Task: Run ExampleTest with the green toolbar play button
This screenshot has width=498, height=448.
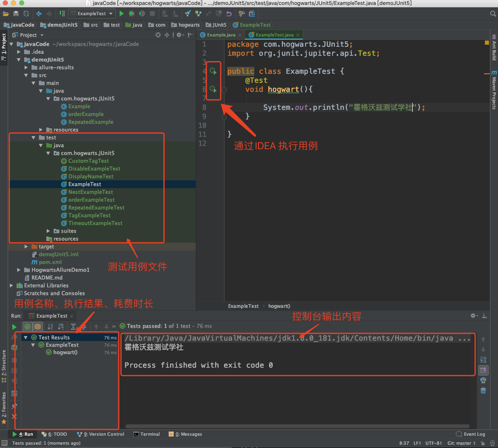Action: [x=121, y=14]
